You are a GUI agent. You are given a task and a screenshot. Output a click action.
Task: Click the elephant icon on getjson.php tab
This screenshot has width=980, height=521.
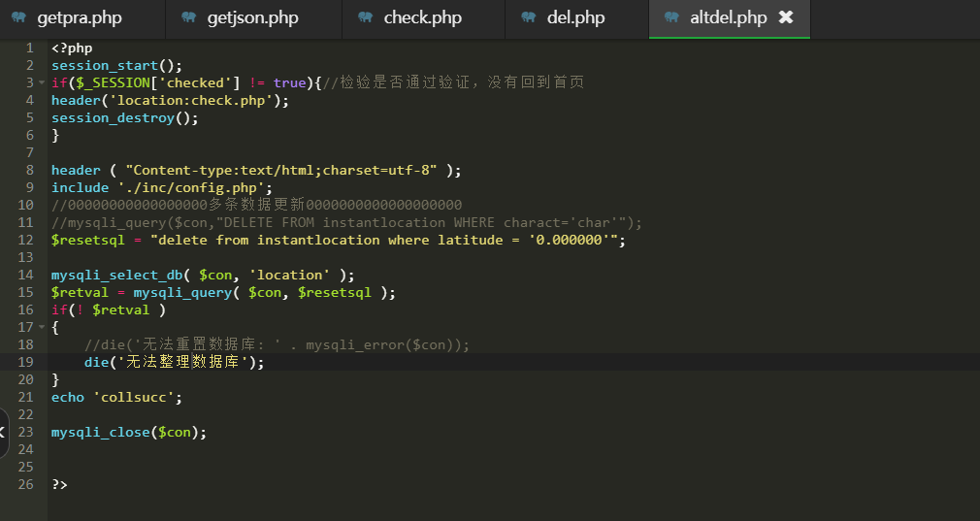pyautogui.click(x=188, y=17)
